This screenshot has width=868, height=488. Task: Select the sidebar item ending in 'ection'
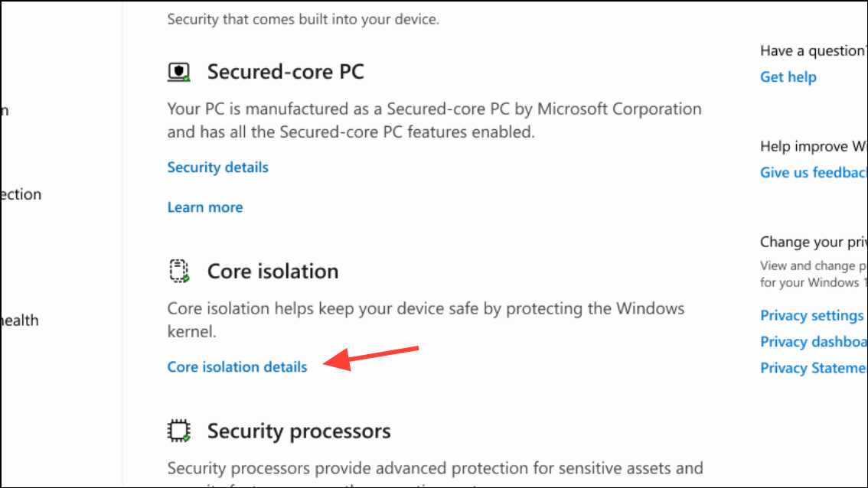pos(21,194)
